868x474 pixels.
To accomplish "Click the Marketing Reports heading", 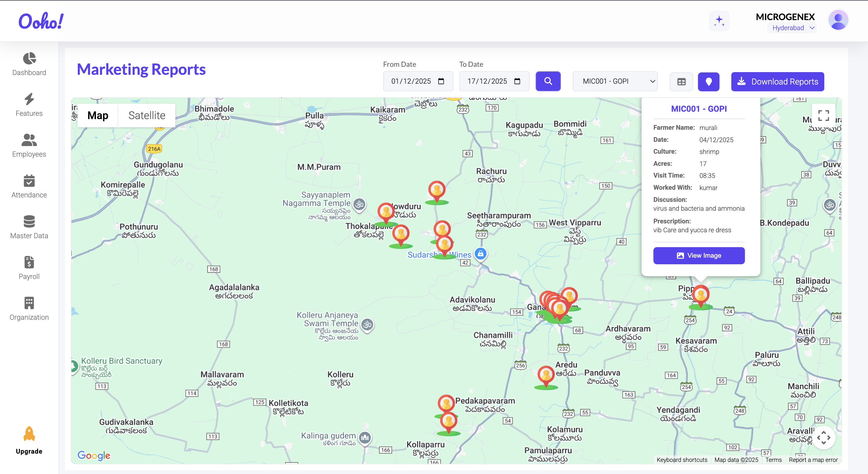I will [141, 69].
